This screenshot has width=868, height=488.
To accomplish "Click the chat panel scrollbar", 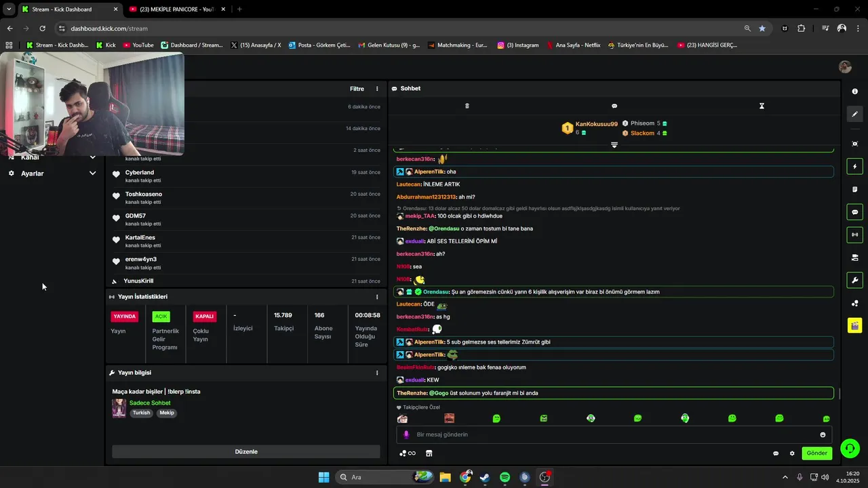I will [840, 394].
